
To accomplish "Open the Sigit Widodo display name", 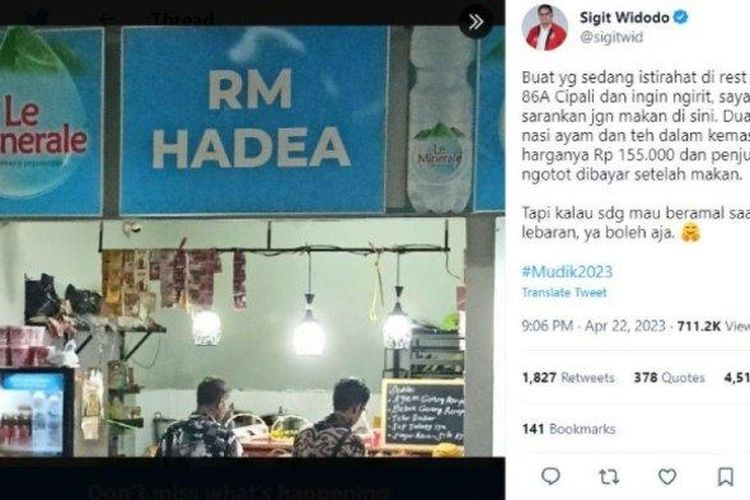I will pyautogui.click(x=624, y=18).
